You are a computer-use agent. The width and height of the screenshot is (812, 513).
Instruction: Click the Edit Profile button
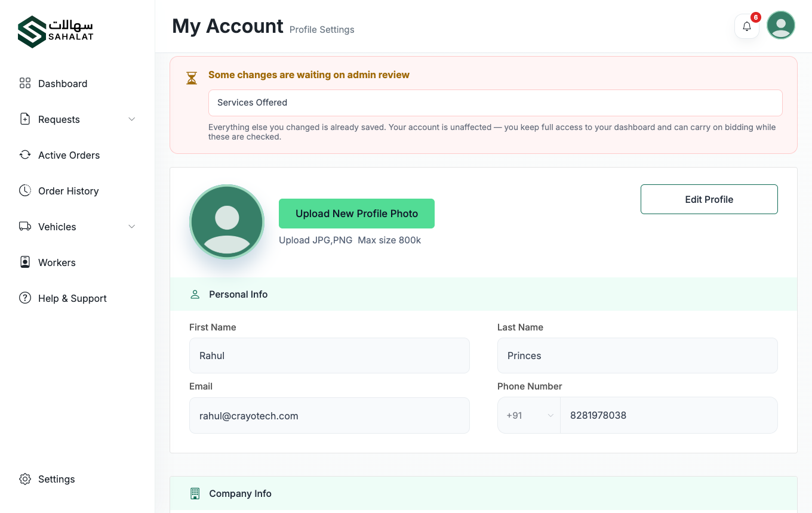tap(709, 199)
